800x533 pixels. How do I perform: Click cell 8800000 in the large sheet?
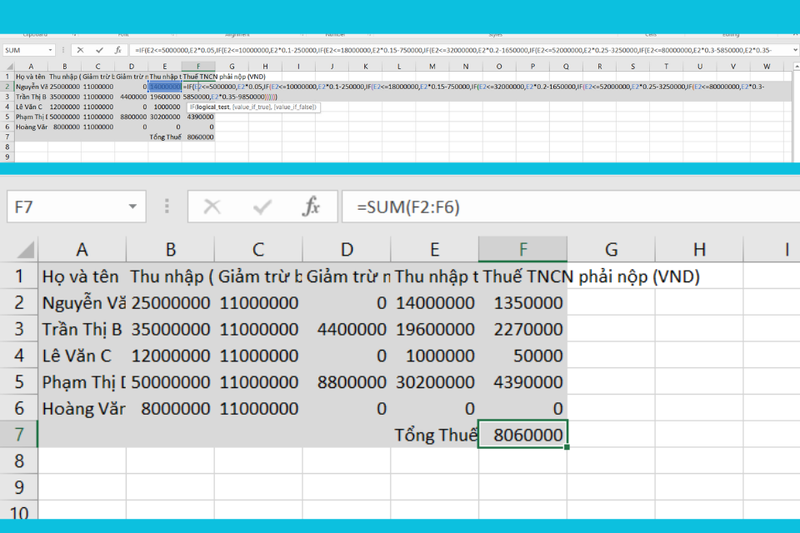coord(346,382)
